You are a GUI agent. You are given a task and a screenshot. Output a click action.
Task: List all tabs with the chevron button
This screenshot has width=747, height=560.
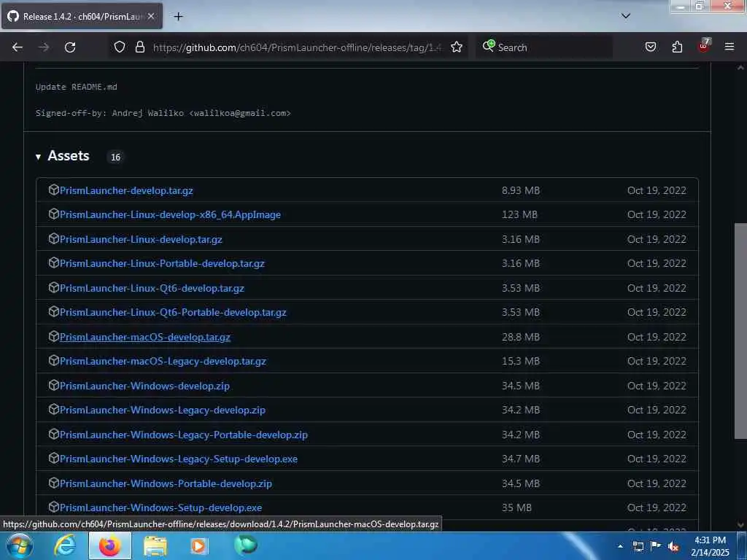626,16
